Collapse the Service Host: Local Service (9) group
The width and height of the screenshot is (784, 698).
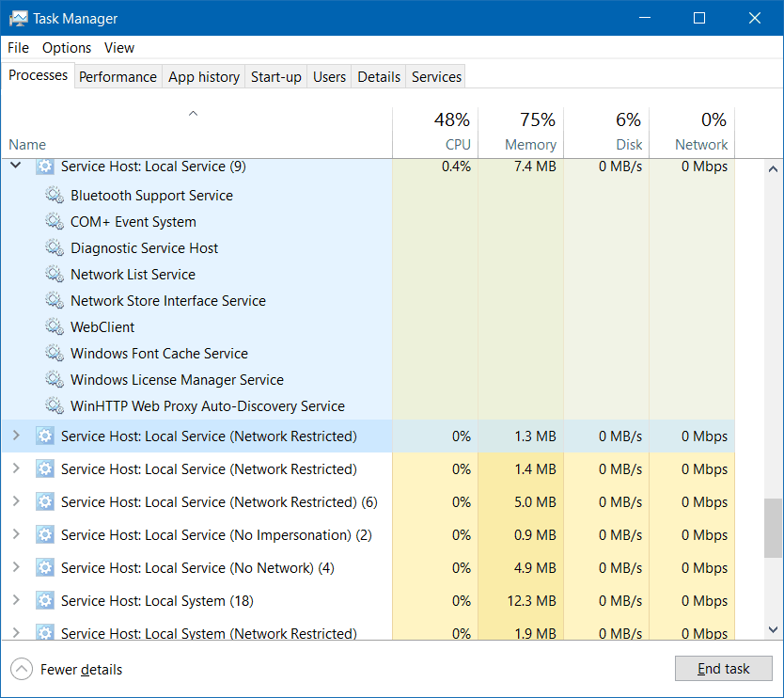pyautogui.click(x=16, y=167)
